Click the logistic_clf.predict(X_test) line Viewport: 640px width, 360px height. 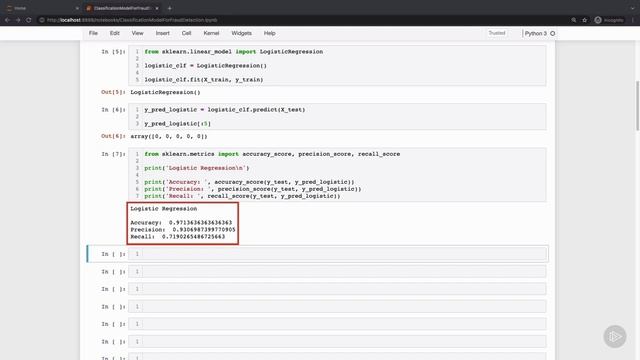(x=224, y=110)
